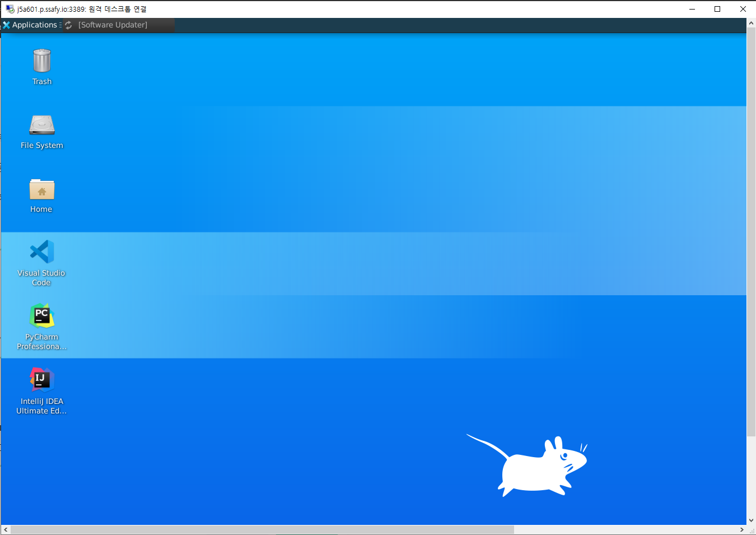756x535 pixels.
Task: Click the horizontal scrollbar thumb
Action: (x=262, y=530)
